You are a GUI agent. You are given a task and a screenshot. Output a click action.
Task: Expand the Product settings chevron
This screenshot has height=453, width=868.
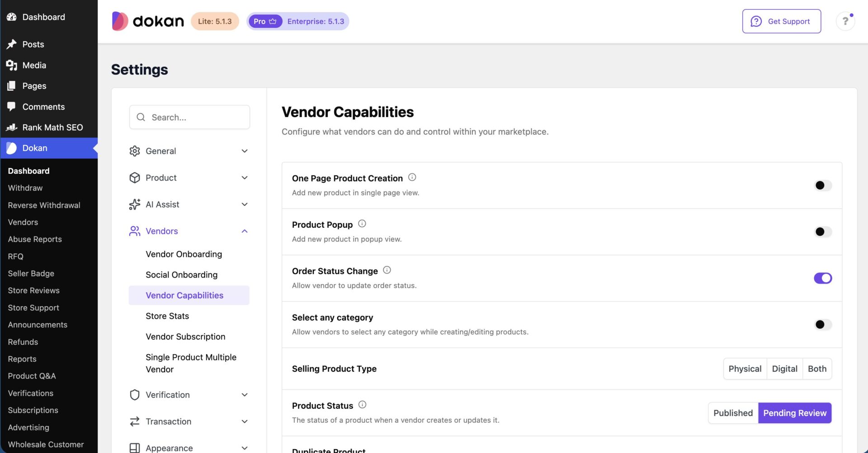[245, 177]
